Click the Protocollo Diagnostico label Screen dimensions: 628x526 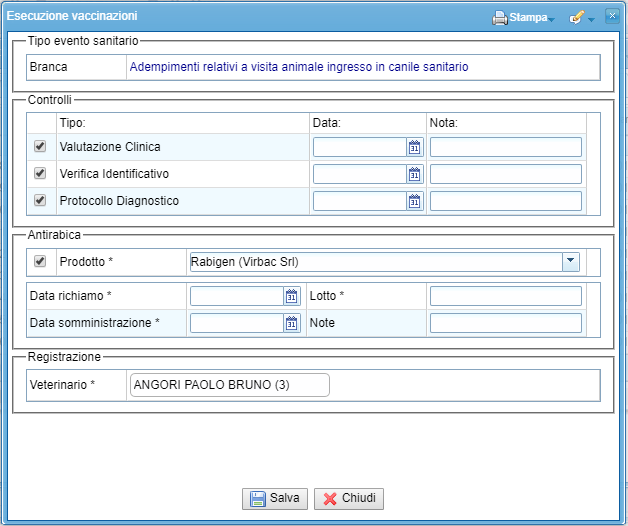point(119,200)
